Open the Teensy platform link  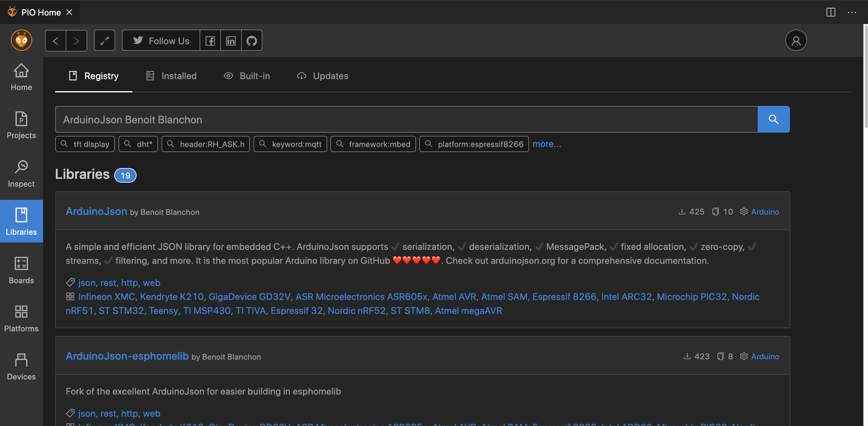tap(163, 311)
